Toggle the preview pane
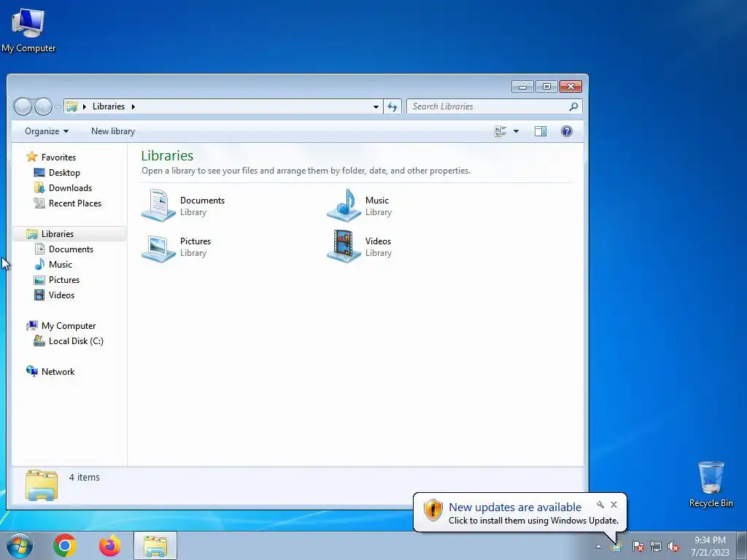The height and width of the screenshot is (560, 747). [x=541, y=131]
